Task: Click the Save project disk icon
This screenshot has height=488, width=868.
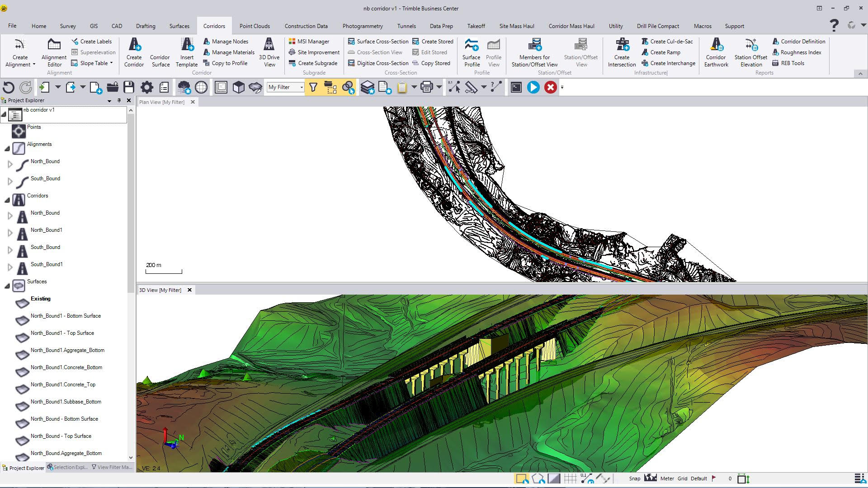Action: [129, 87]
